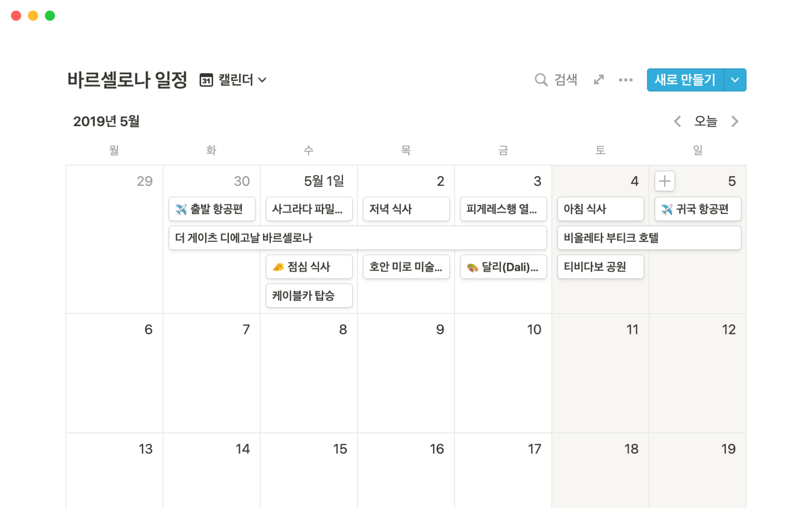
Task: Go to previous month with left arrow
Action: pos(678,121)
